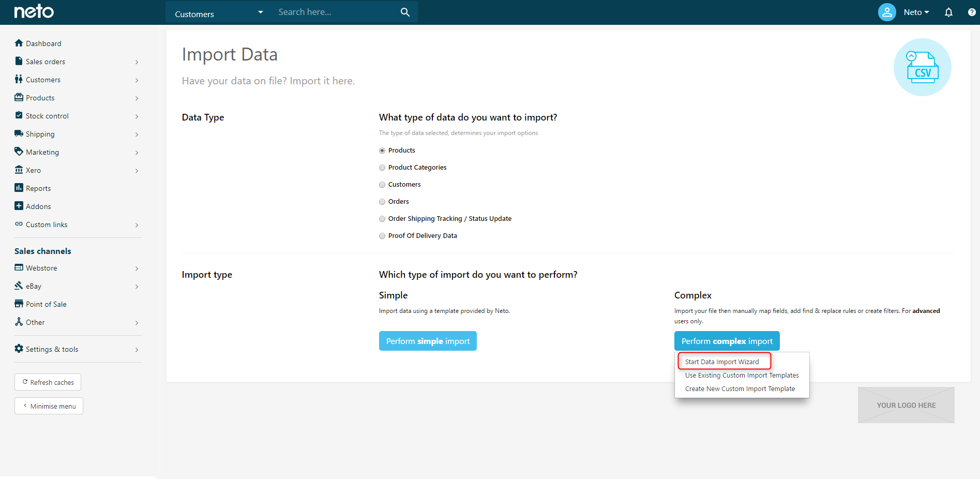Open the user avatar icon

[x=887, y=12]
